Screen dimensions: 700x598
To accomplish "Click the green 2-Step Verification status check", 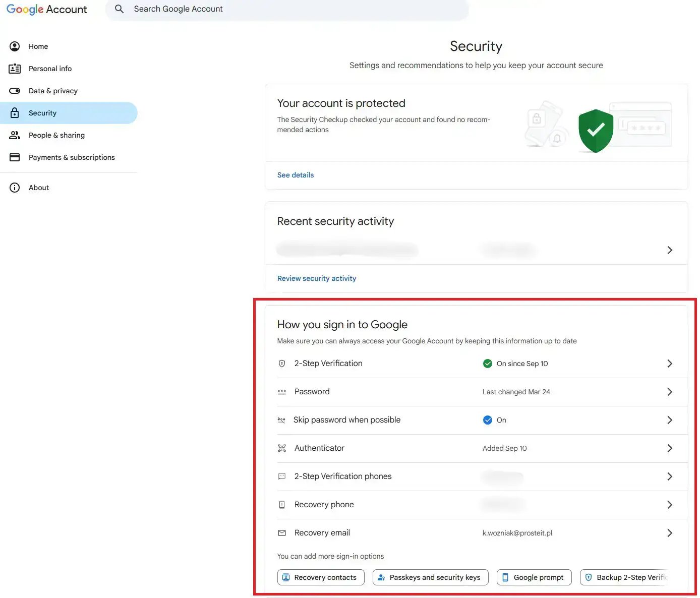I will pyautogui.click(x=487, y=364).
